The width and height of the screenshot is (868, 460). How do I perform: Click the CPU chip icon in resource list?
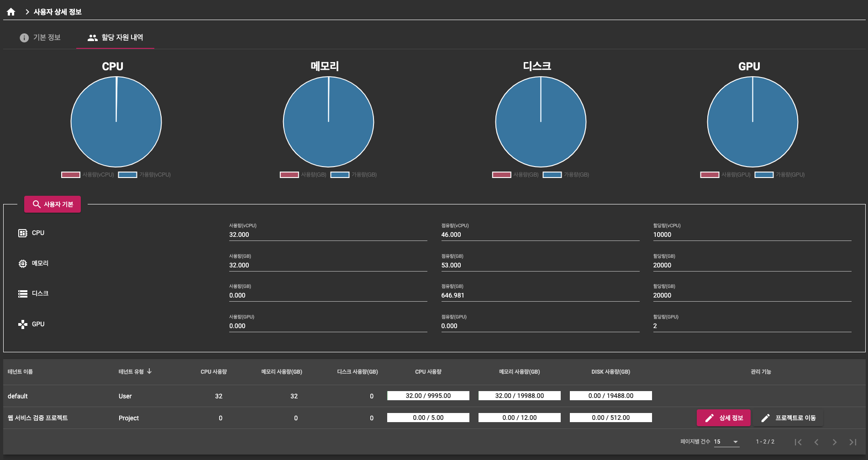point(22,233)
